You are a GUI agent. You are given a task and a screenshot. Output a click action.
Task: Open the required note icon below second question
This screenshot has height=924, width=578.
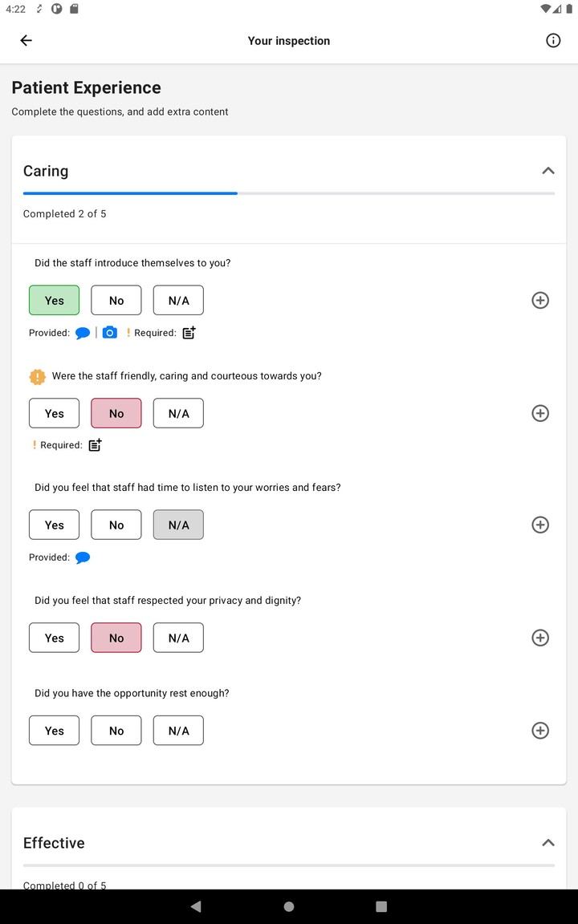point(95,444)
